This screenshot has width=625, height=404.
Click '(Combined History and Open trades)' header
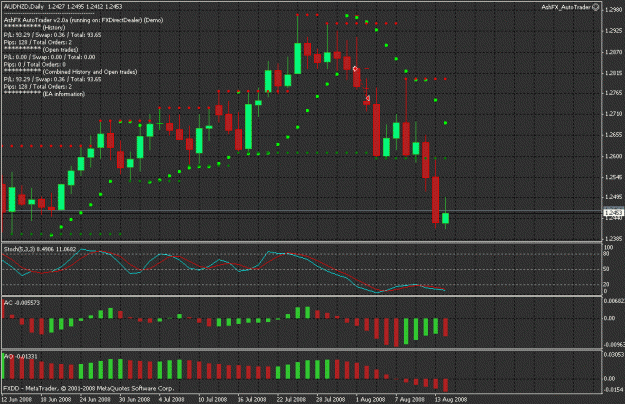tap(90, 72)
